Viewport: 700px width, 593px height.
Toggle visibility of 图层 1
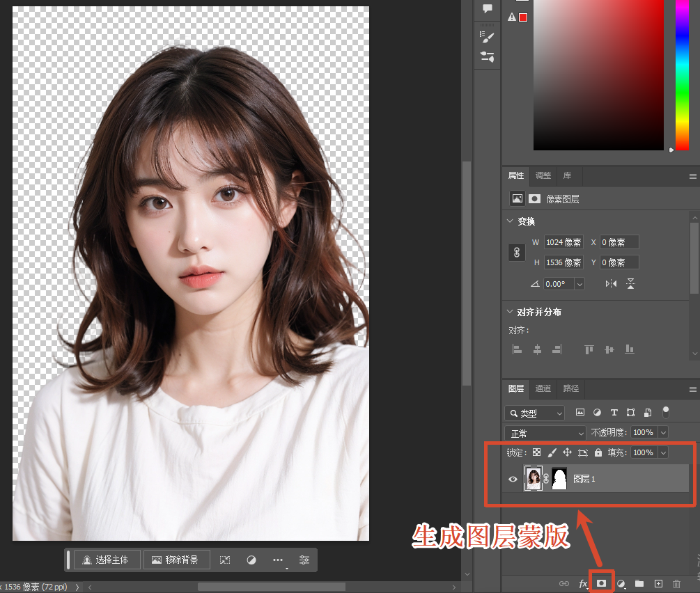point(513,479)
